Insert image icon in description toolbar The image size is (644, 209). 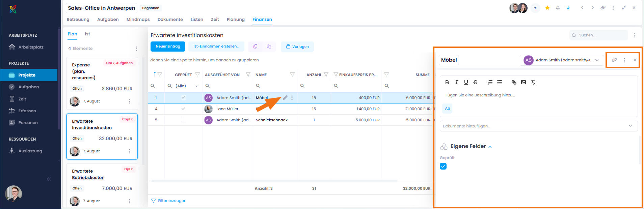[523, 82]
